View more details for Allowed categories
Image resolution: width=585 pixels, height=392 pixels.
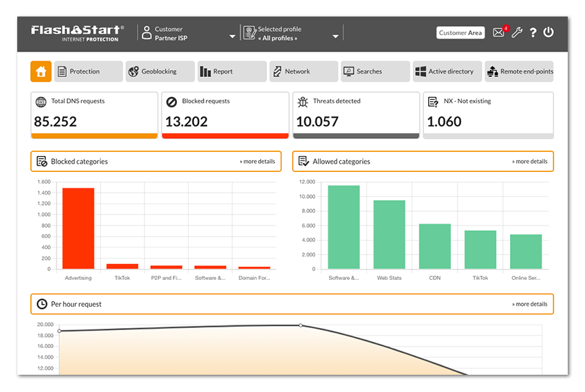[529, 162]
